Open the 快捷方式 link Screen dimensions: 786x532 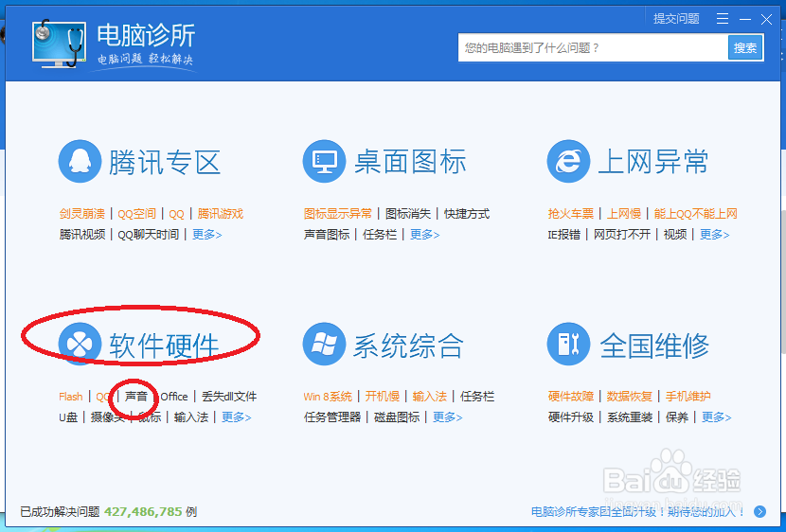(x=467, y=214)
